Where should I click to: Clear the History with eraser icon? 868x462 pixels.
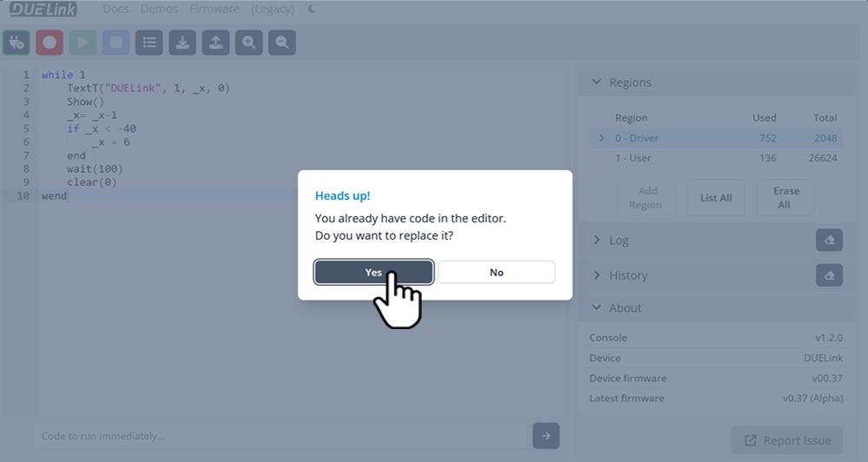pyautogui.click(x=829, y=275)
